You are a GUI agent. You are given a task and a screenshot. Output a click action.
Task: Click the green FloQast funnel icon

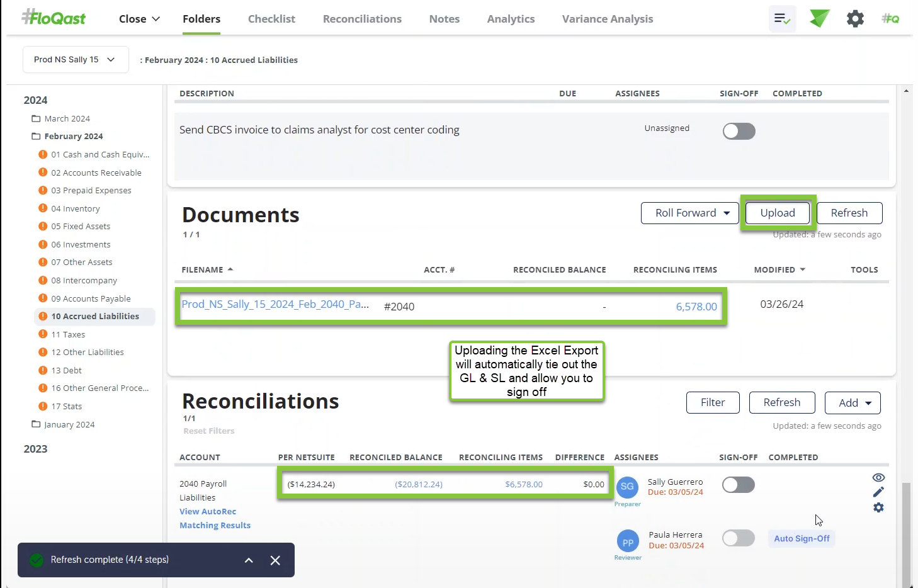click(819, 19)
